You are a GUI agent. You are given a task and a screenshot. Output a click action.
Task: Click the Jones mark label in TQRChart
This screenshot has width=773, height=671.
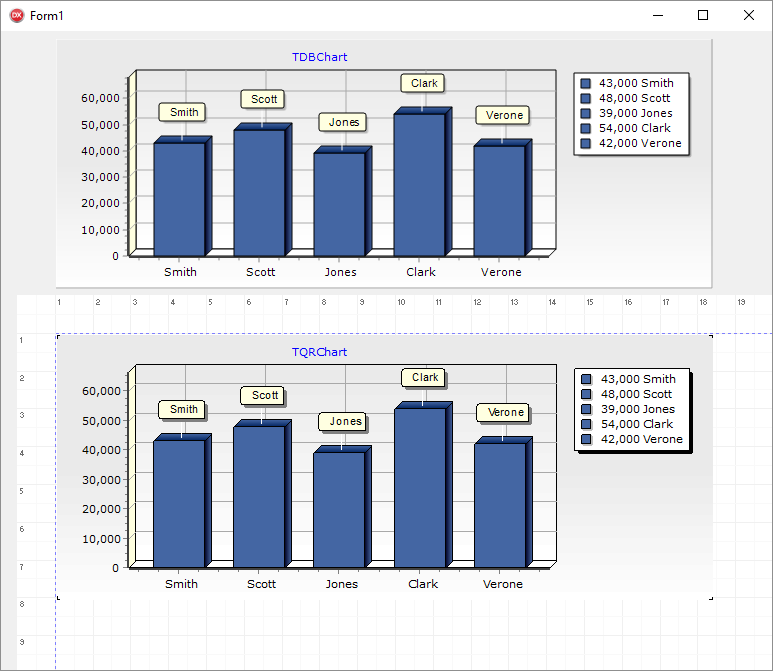[342, 422]
